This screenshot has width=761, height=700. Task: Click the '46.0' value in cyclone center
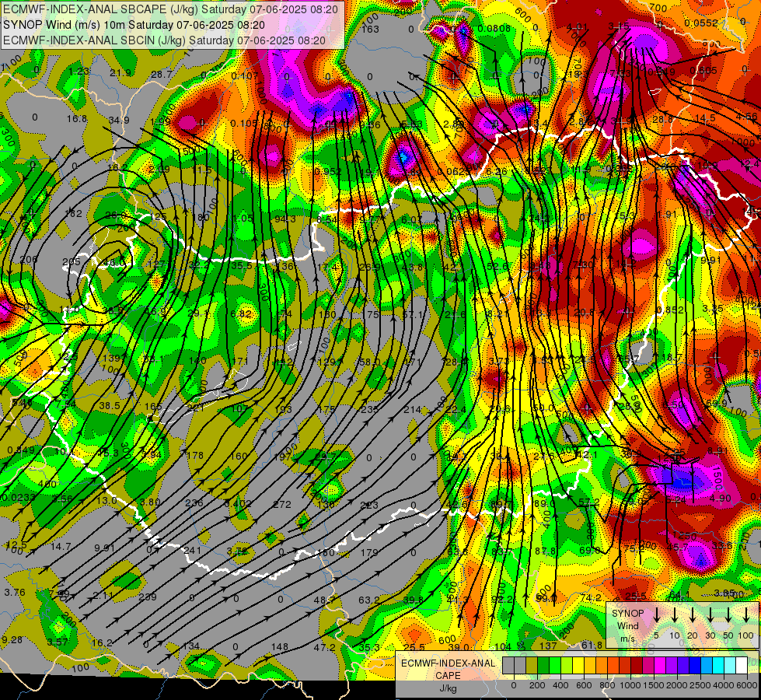116,263
